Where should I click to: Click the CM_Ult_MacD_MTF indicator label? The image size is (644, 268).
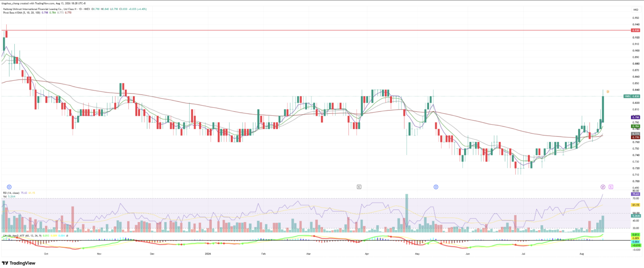(22, 236)
